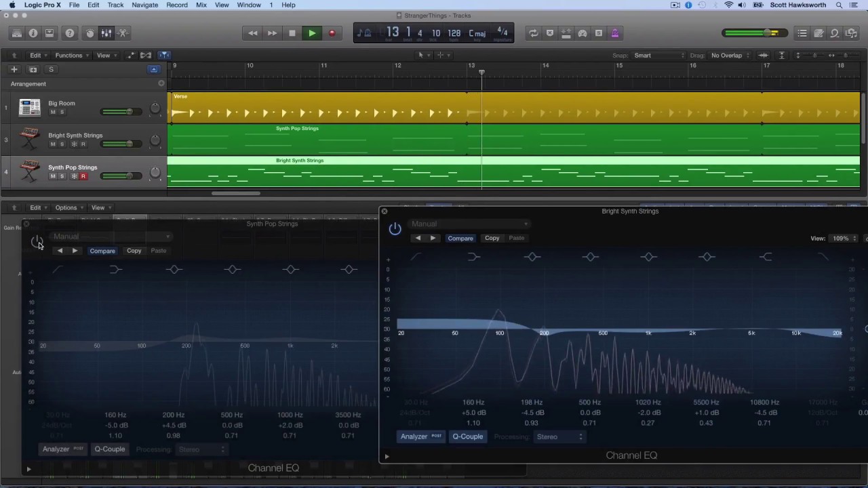Click the red Record button
868x488 pixels.
click(x=332, y=33)
